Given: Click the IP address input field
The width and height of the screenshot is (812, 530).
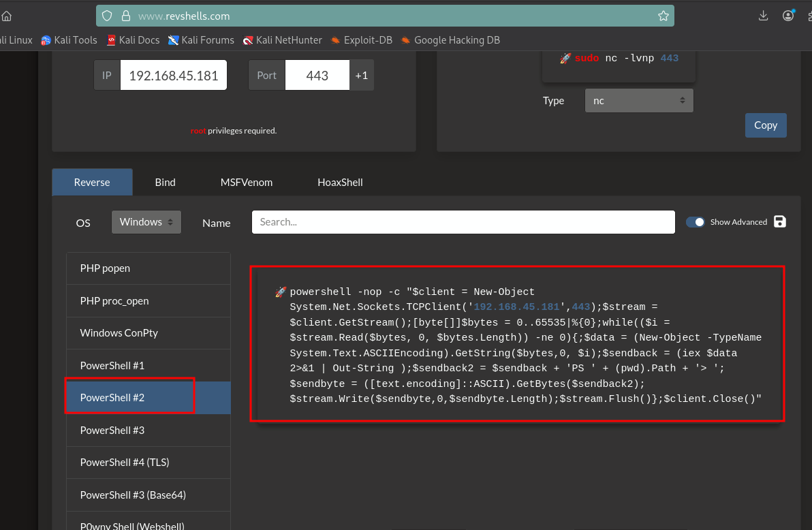Looking at the screenshot, I should (174, 76).
